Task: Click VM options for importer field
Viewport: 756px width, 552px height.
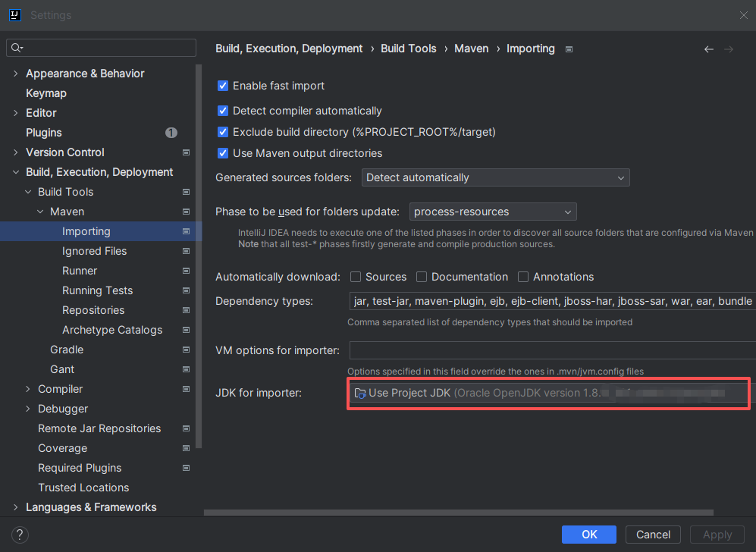Action: coord(553,350)
